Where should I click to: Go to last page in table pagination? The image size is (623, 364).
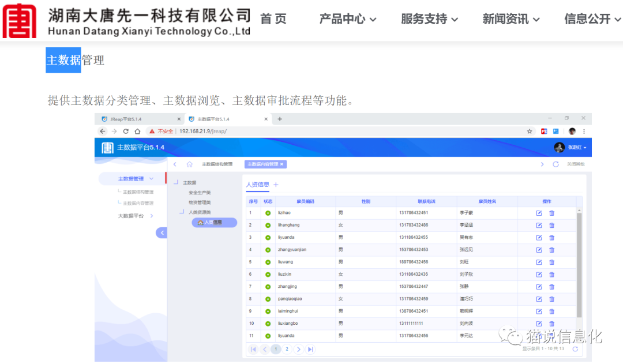310,349
